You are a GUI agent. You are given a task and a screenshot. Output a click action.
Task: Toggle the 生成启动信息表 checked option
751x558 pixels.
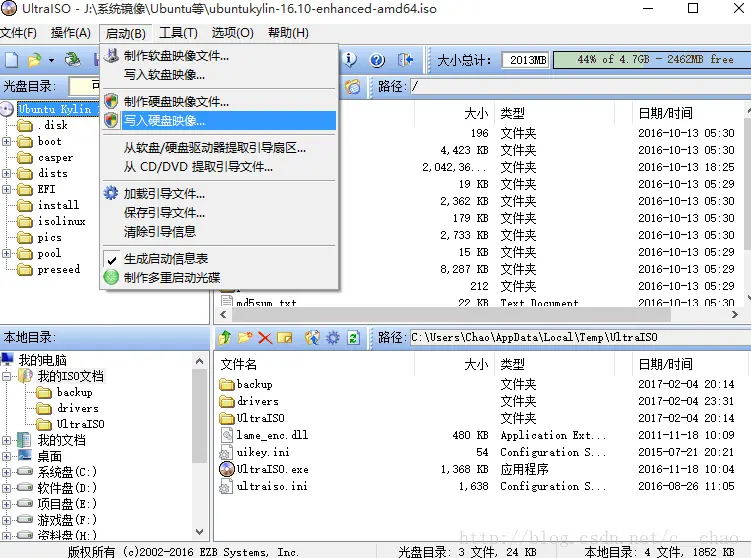[219, 259]
